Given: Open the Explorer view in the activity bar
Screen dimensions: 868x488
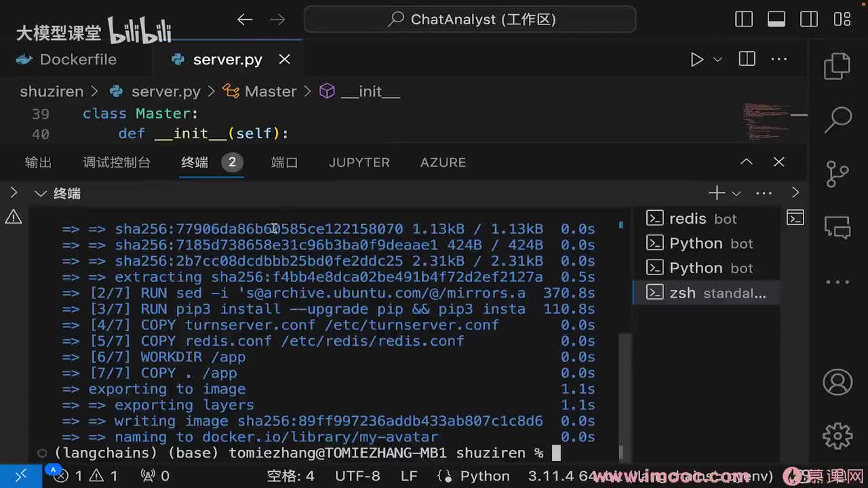Looking at the screenshot, I should [837, 66].
